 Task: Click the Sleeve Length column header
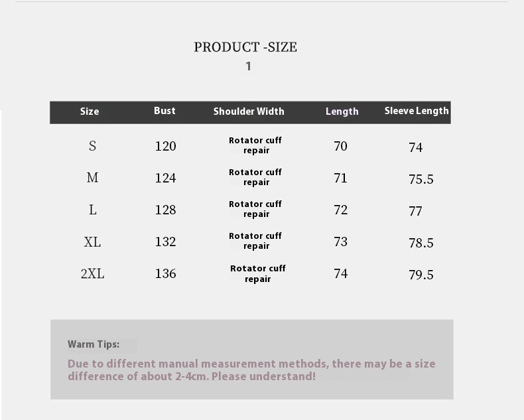tap(417, 111)
